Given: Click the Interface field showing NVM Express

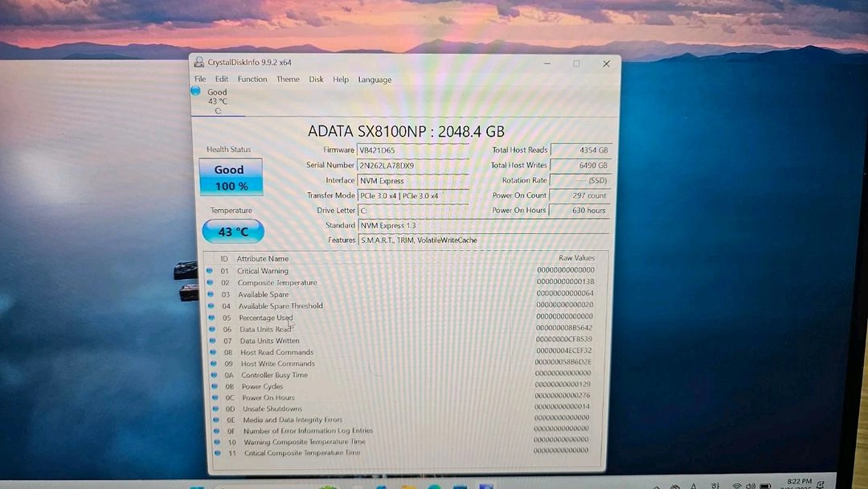Looking at the screenshot, I should click(x=412, y=180).
